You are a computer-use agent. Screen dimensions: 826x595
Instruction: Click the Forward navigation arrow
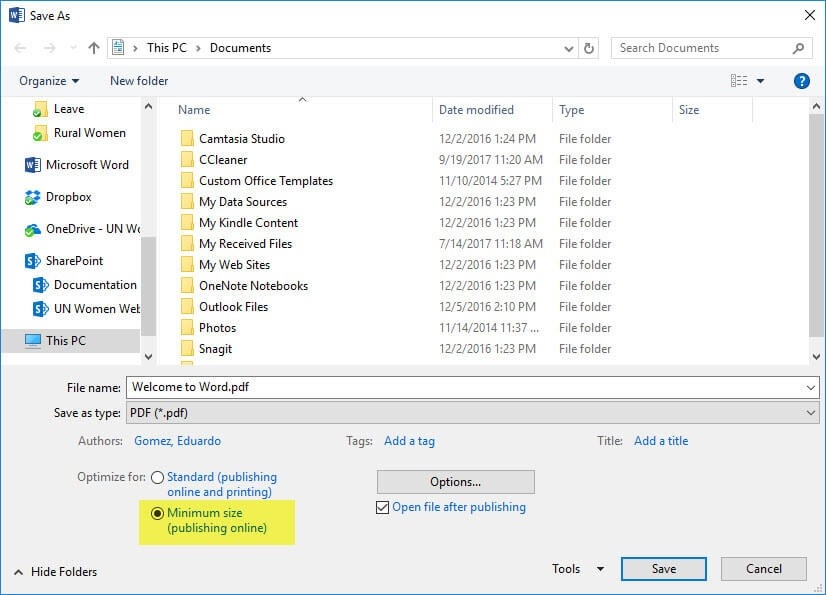point(50,48)
